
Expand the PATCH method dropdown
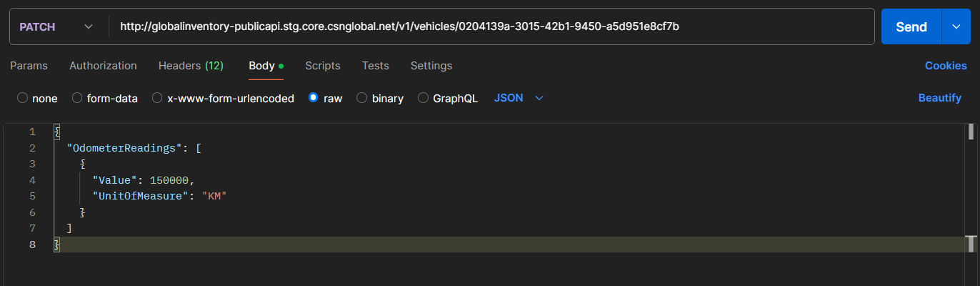tap(56, 26)
